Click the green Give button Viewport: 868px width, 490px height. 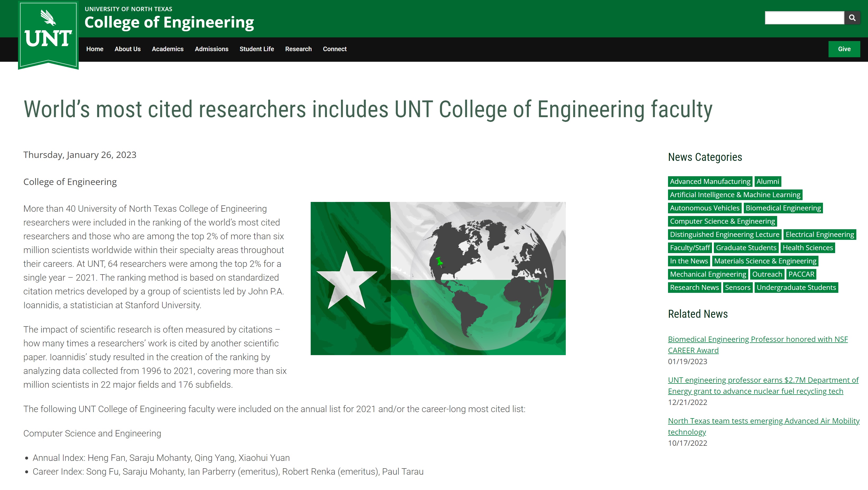point(844,49)
